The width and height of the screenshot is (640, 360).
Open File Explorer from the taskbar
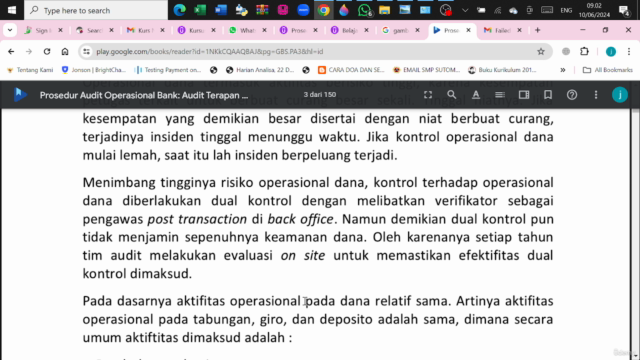pos(384,10)
